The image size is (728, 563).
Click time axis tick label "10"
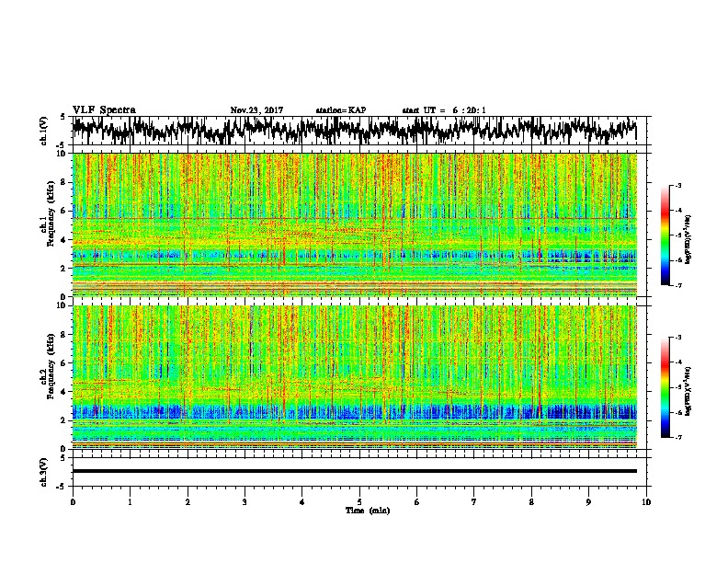click(x=646, y=502)
